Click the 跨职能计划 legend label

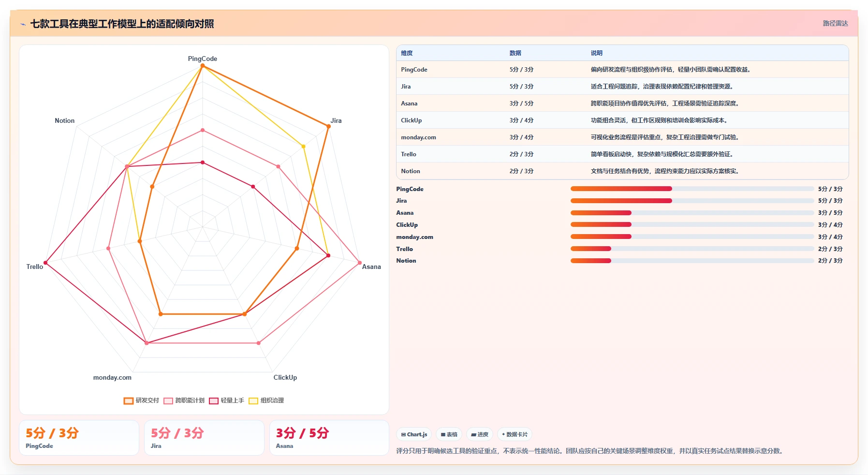pyautogui.click(x=190, y=401)
